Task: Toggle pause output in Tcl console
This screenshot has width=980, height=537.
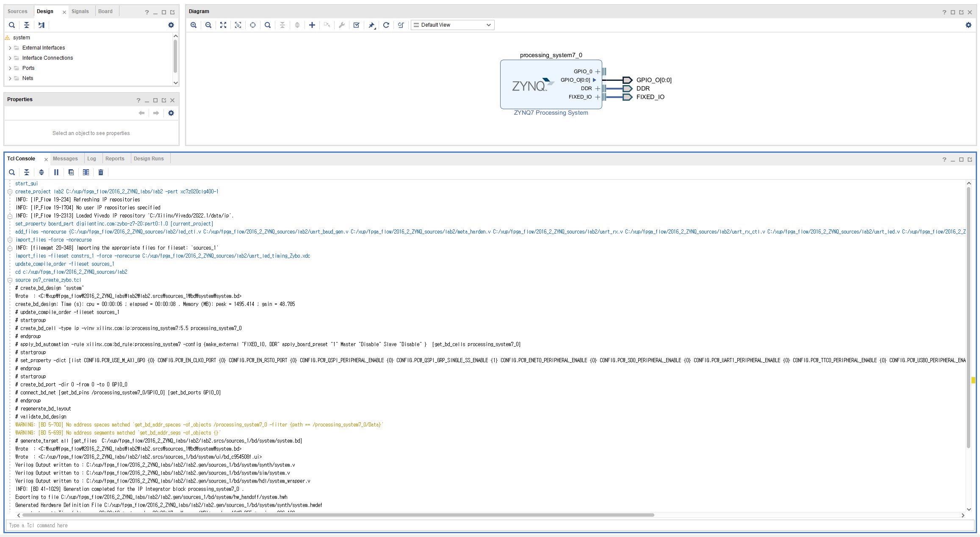Action: pyautogui.click(x=56, y=172)
